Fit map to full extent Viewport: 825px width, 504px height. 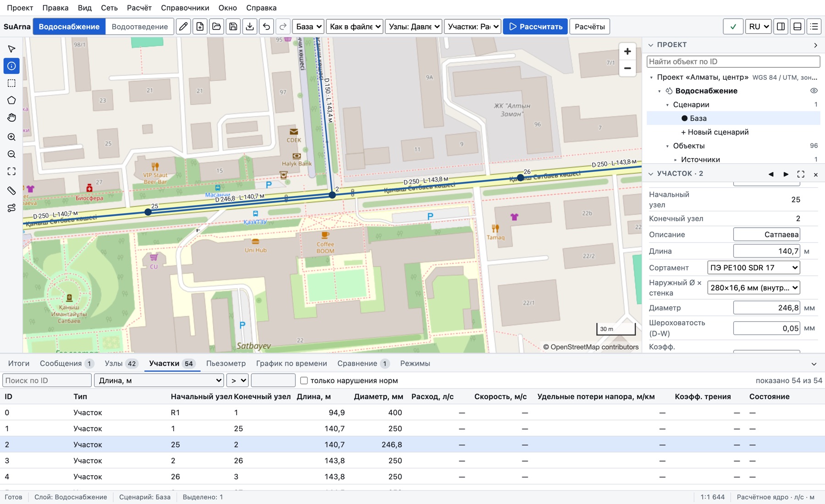(x=11, y=171)
